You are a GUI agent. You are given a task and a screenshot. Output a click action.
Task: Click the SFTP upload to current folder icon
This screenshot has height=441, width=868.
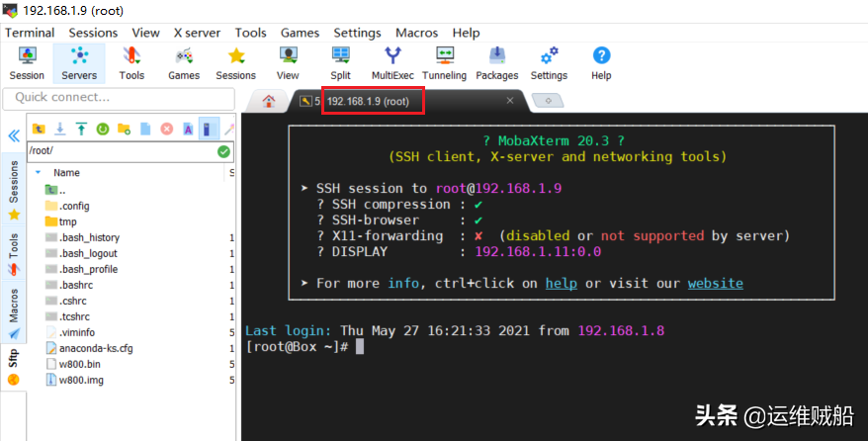(81, 129)
